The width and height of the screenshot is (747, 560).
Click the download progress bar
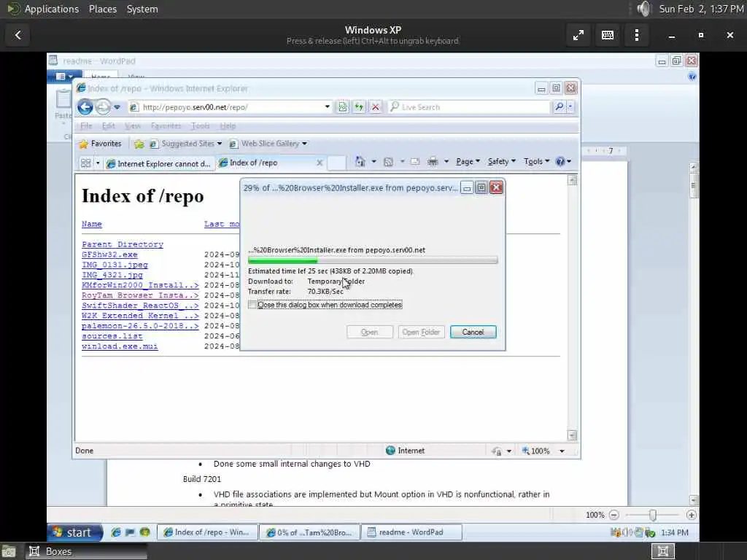click(373, 260)
